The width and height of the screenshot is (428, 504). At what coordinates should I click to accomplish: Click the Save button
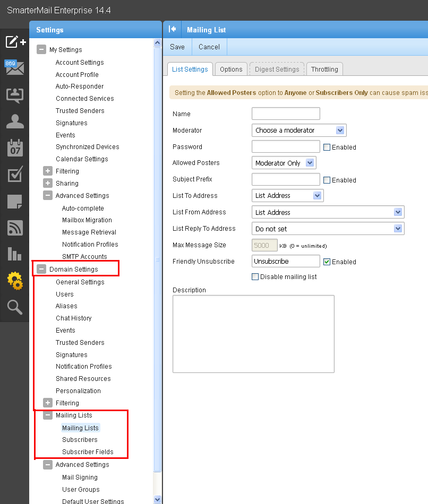[x=177, y=47]
